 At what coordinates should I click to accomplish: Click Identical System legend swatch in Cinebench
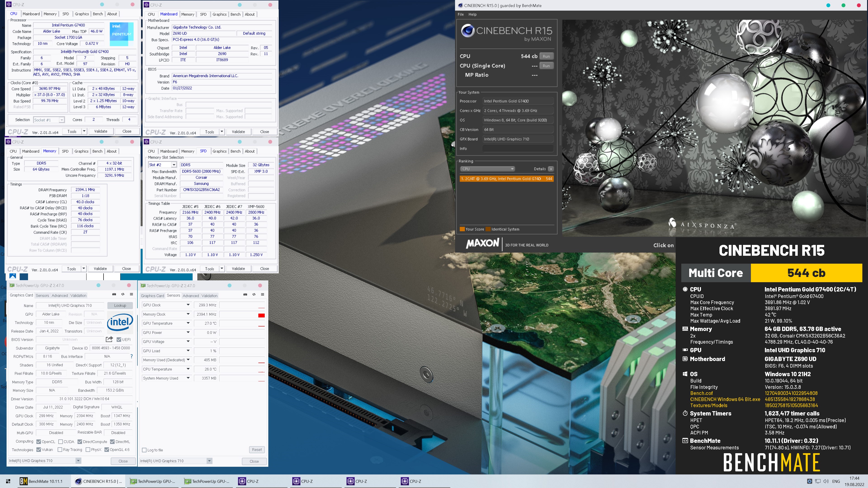pyautogui.click(x=488, y=229)
